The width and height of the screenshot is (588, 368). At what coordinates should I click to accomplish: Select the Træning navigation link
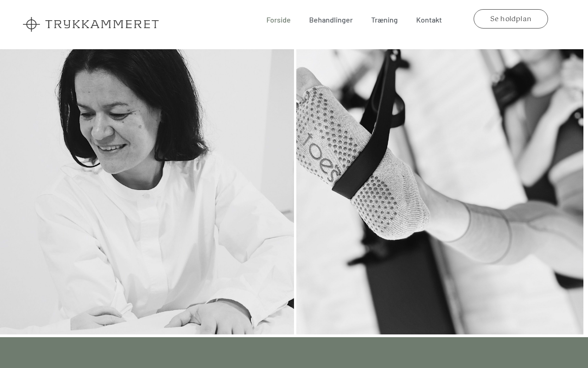coord(384,20)
